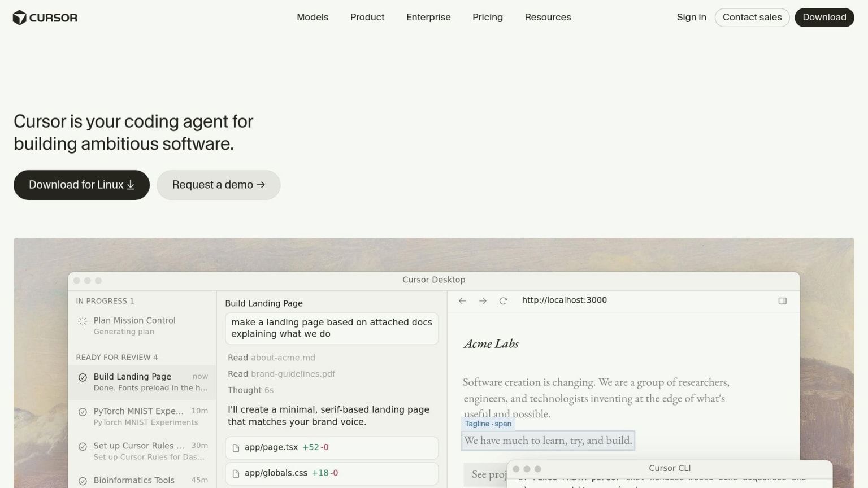Click the browser back arrow in Cursor Desktop

pyautogui.click(x=462, y=301)
